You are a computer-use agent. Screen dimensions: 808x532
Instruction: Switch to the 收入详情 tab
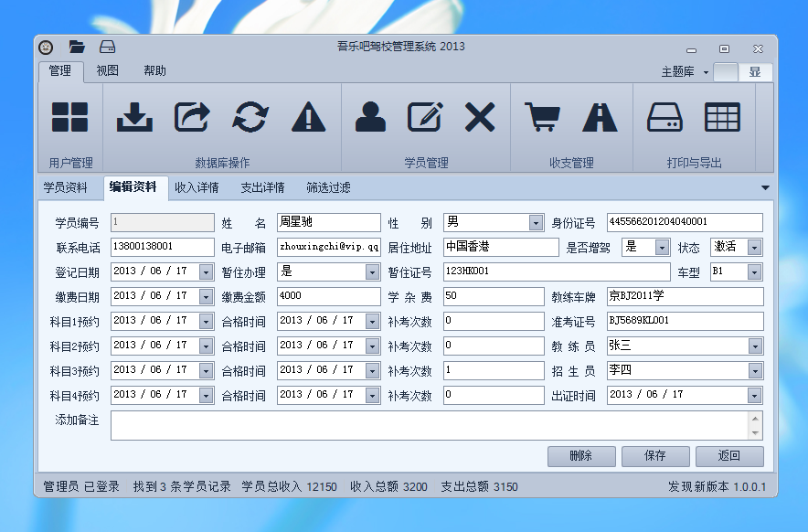[x=197, y=187]
